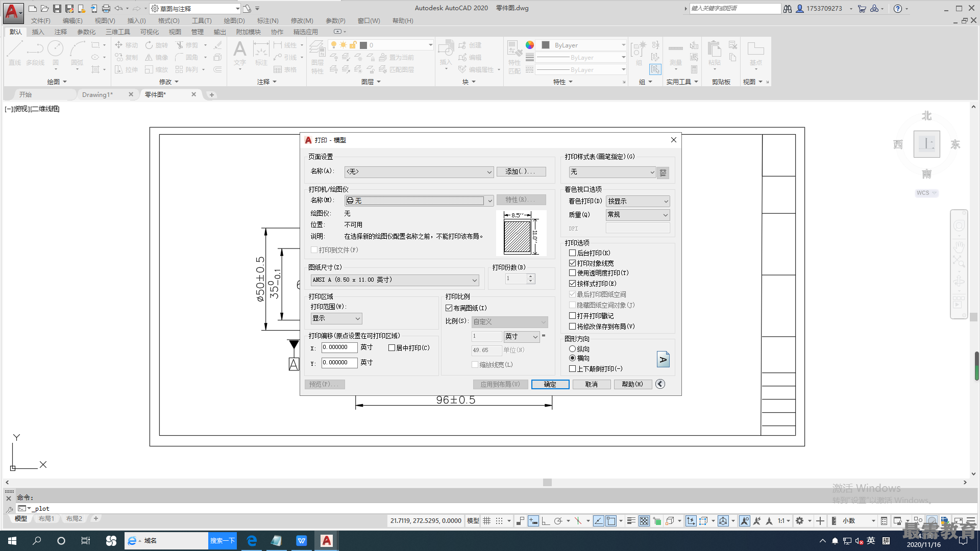Open shaded plot 按显示 dropdown
This screenshot has width=980, height=551.
click(x=638, y=202)
